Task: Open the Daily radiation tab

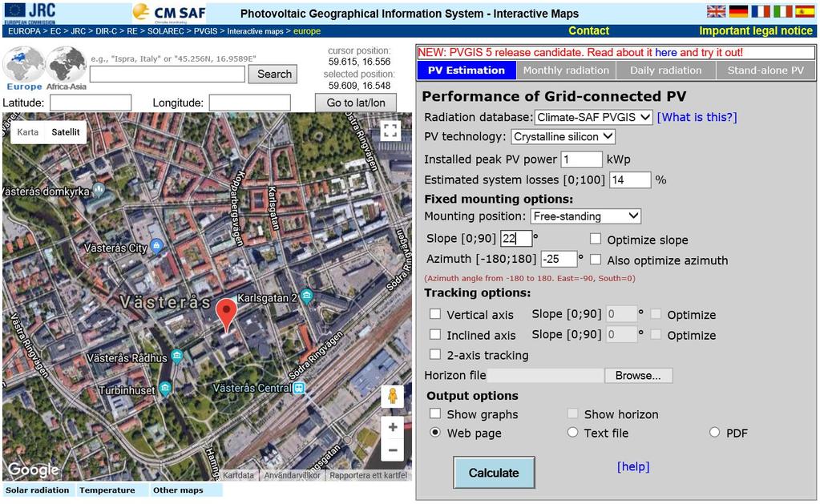Action: click(666, 70)
